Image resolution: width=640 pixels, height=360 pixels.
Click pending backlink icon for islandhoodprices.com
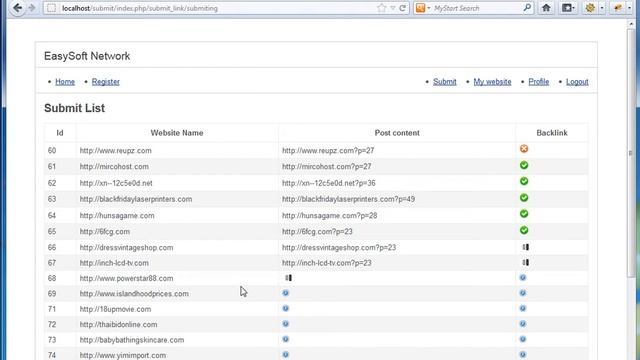(523, 293)
